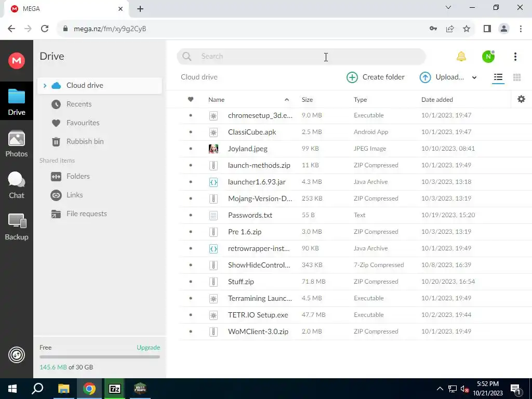Click the Passwords.txt text file icon
Screen dimensions: 532x399
(214, 216)
